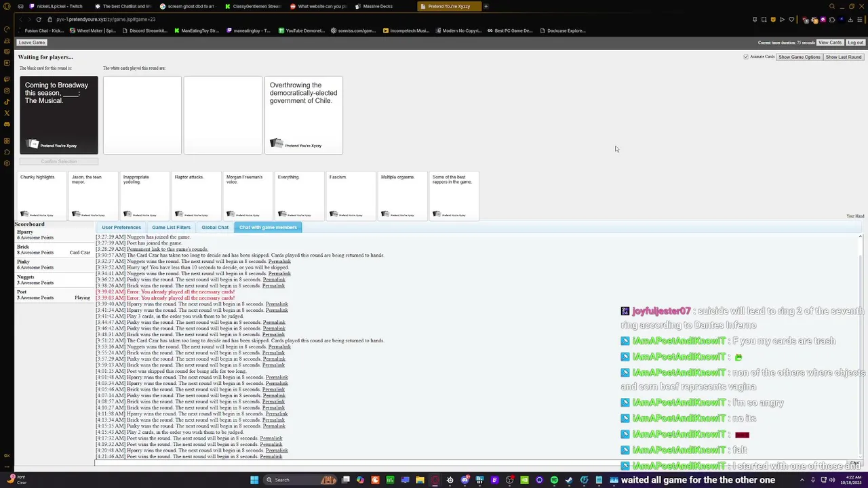Viewport: 868px width, 488px height.
Task: Click the browser search tabs magnifier icon
Action: point(832,6)
